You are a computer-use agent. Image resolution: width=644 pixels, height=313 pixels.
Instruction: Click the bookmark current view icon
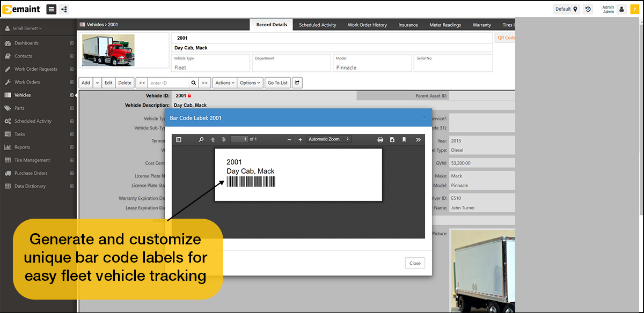pyautogui.click(x=404, y=139)
